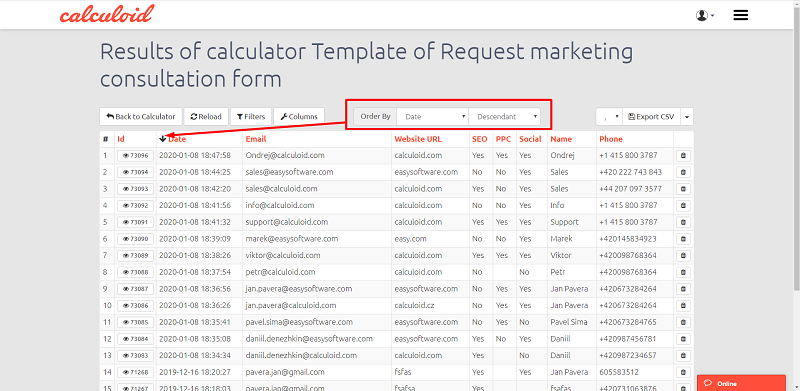This screenshot has width=800, height=391.
Task: Sort by the Id column header
Action: (x=121, y=139)
